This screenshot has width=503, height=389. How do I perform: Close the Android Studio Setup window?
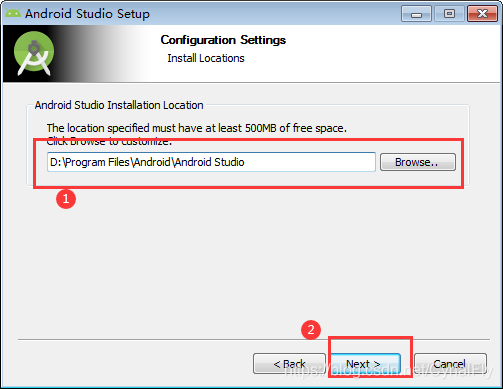(482, 14)
